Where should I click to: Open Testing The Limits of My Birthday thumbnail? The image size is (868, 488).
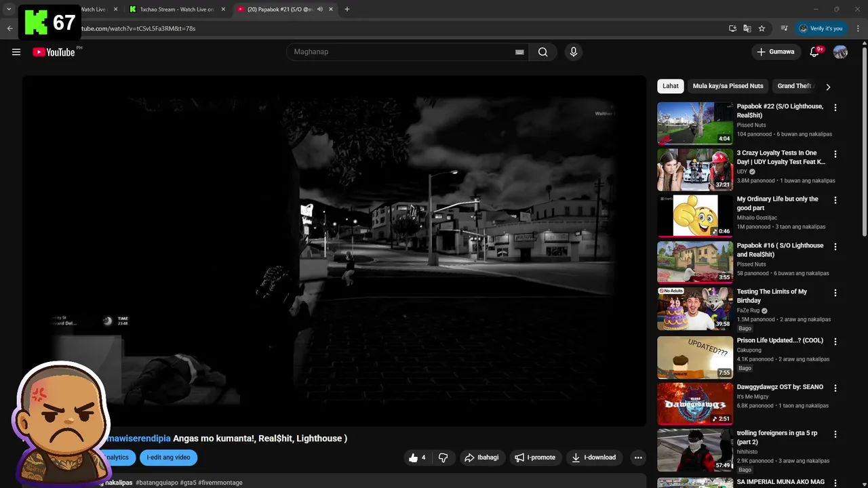695,308
